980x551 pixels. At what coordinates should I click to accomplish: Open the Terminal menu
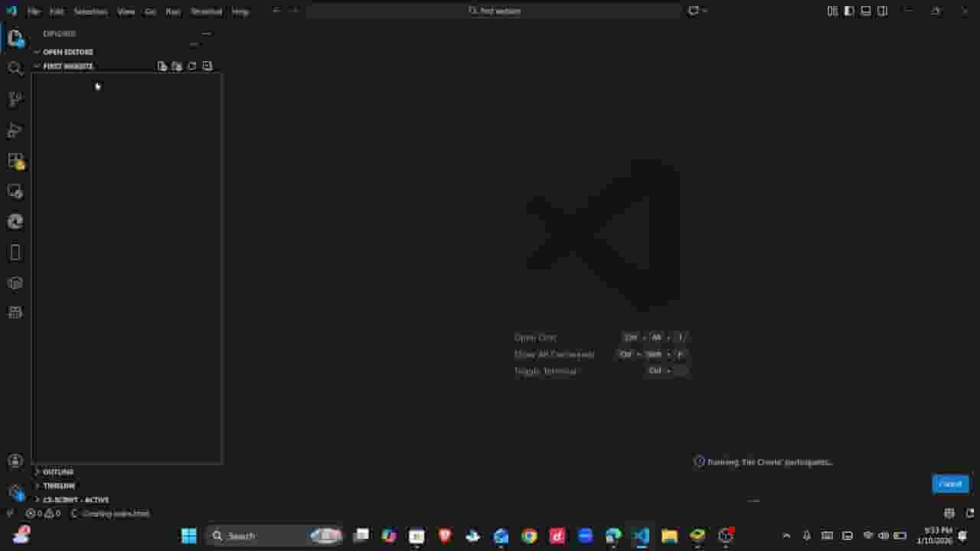tap(206, 11)
